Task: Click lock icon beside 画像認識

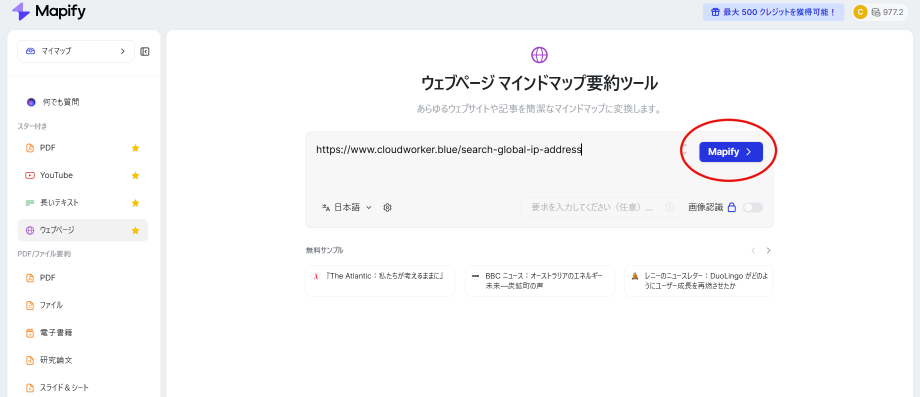Action: [732, 207]
